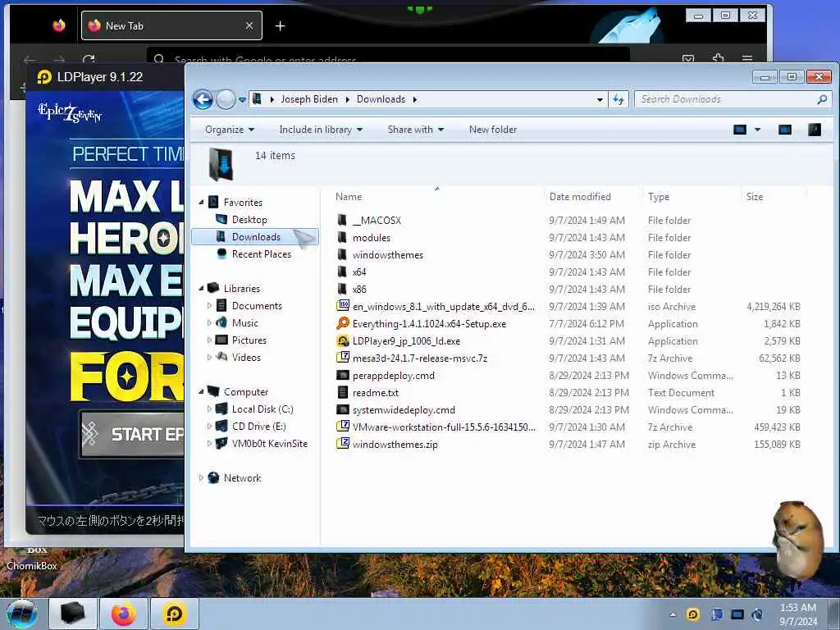
Task: Select the perappdeploy.cmd file icon
Action: pos(343,375)
